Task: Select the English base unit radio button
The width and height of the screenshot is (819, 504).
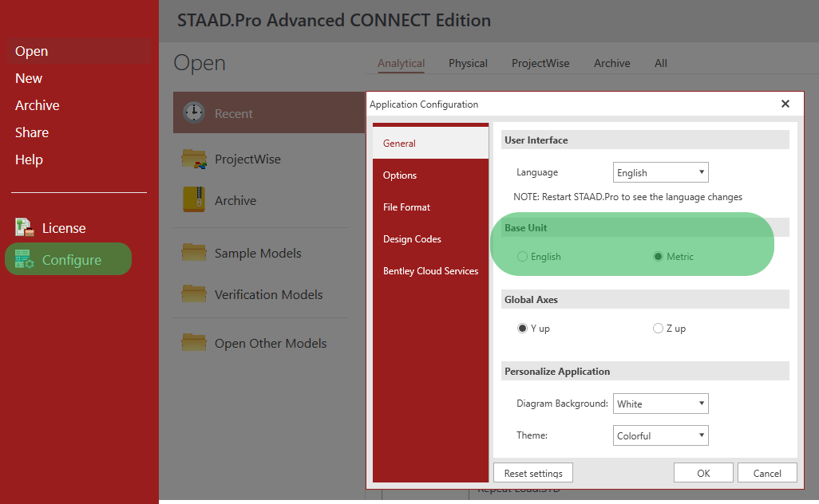Action: pos(523,257)
